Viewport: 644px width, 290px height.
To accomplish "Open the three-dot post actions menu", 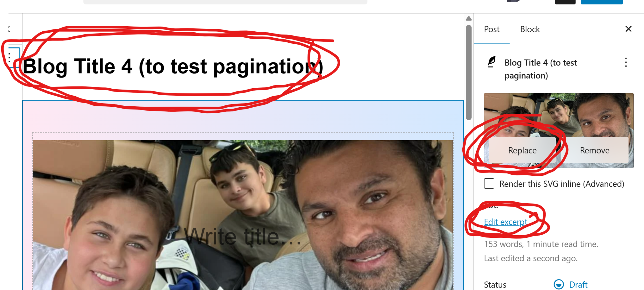I will tap(626, 63).
